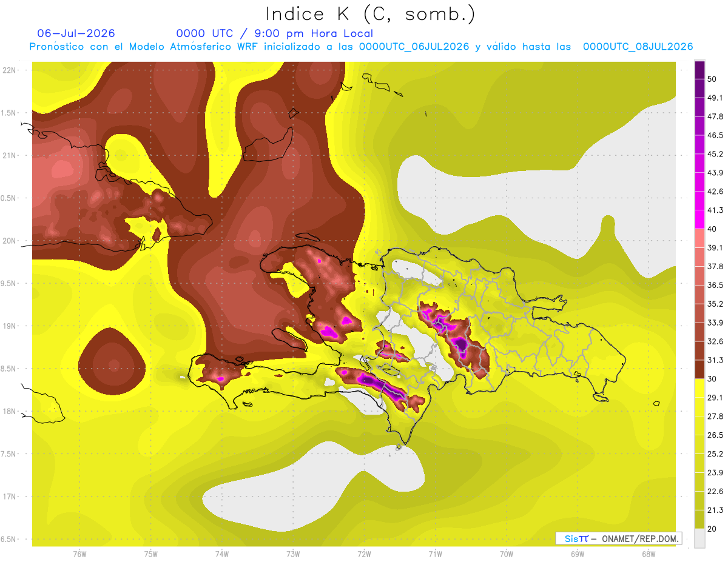
Task: Click the magenta colorbar swatch between 40 and 41.3
Action: click(x=699, y=219)
